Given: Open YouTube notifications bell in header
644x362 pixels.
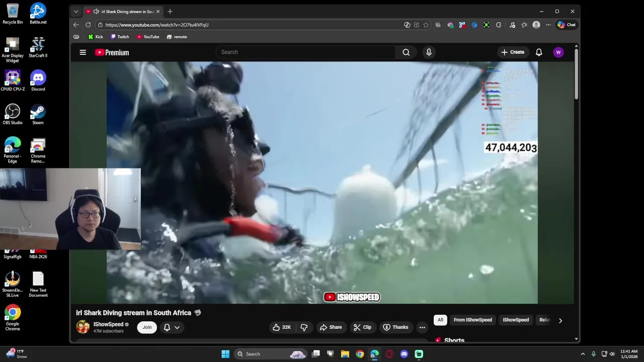Looking at the screenshot, I should [x=539, y=52].
